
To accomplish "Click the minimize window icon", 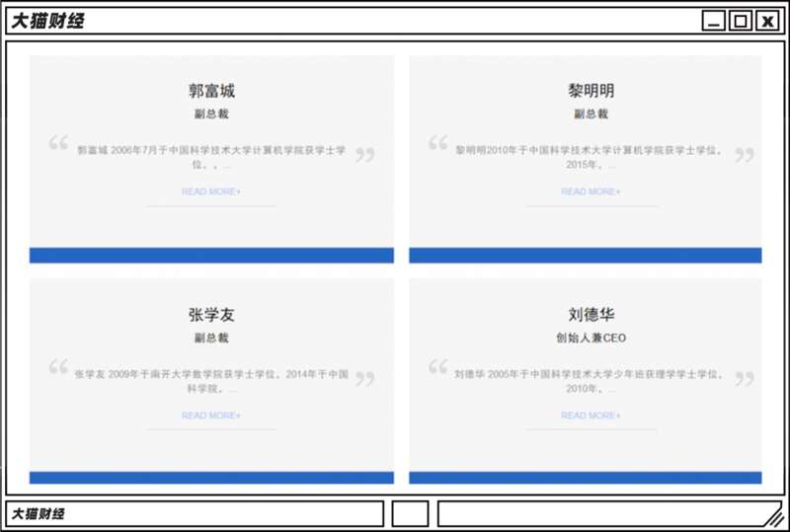I will (713, 21).
